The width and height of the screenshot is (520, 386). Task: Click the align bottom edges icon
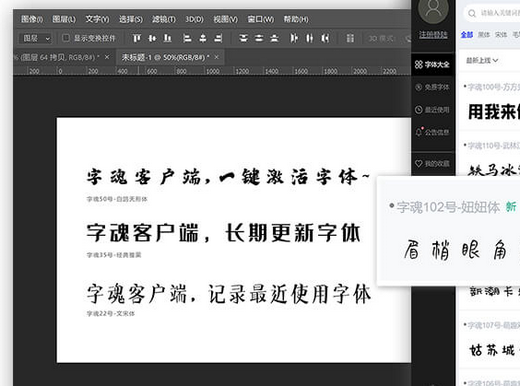click(x=168, y=38)
